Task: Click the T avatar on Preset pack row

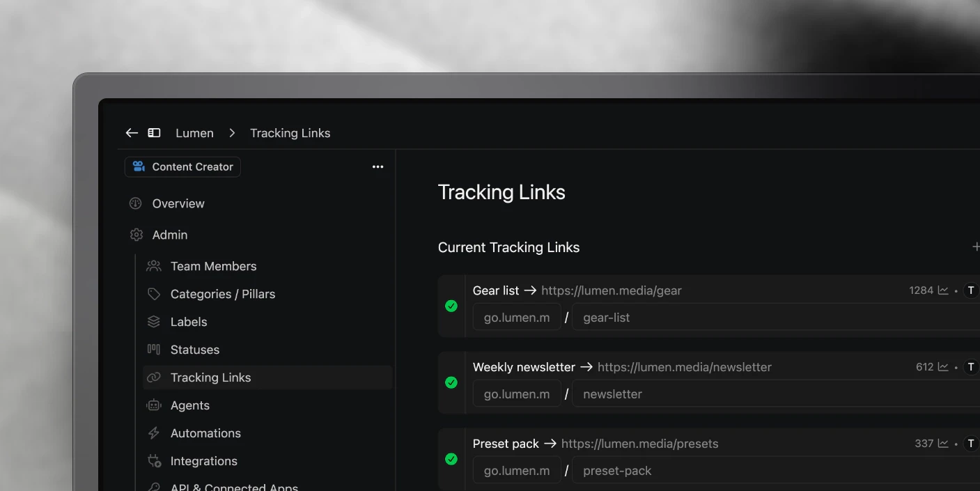Action: click(971, 444)
